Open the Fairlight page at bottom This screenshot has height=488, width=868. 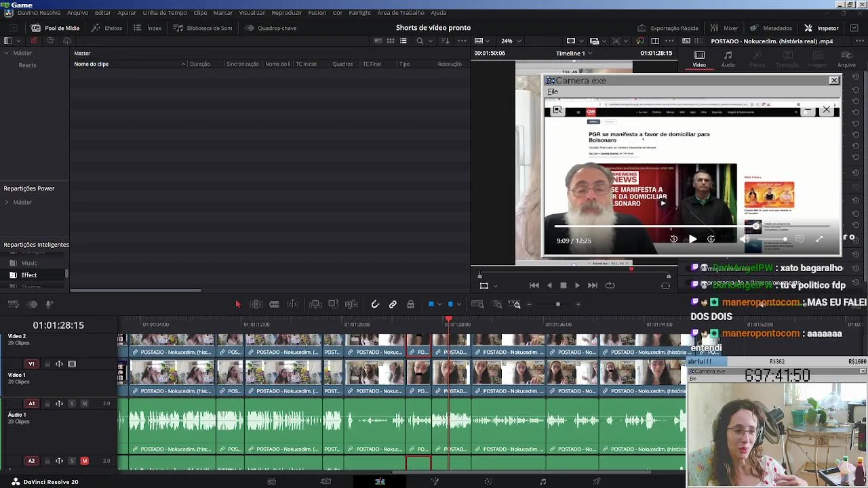click(542, 482)
